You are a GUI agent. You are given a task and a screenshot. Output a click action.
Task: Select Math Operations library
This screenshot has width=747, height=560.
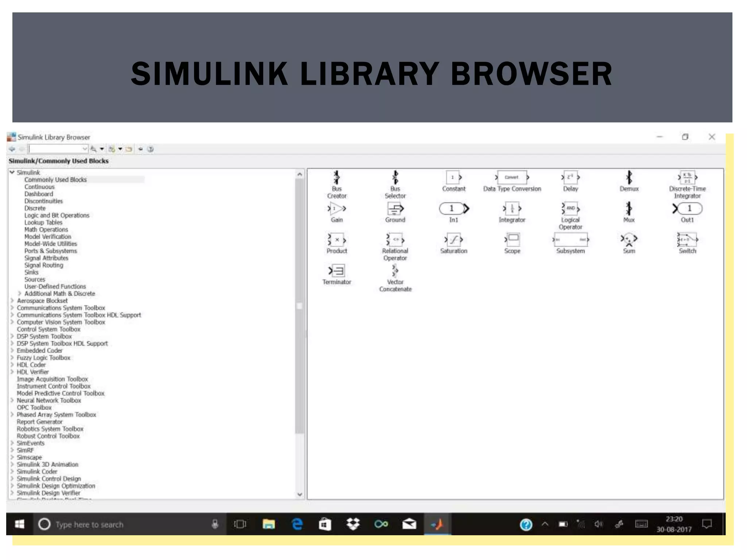[46, 230]
